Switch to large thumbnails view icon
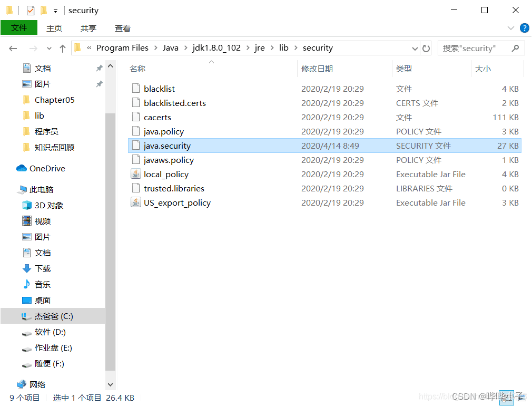Screen dimensions: 532x406 tap(521, 397)
